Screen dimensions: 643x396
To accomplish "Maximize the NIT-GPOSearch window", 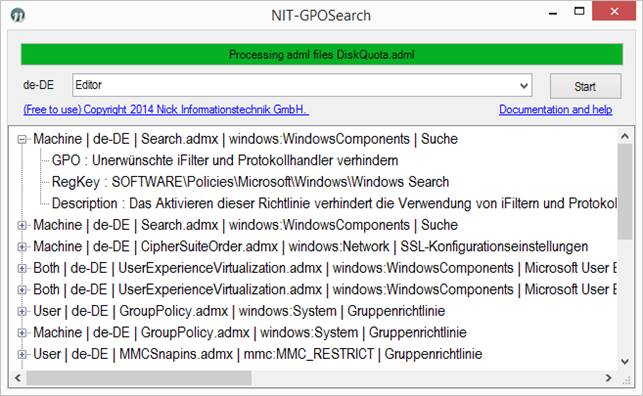I will 579,11.
